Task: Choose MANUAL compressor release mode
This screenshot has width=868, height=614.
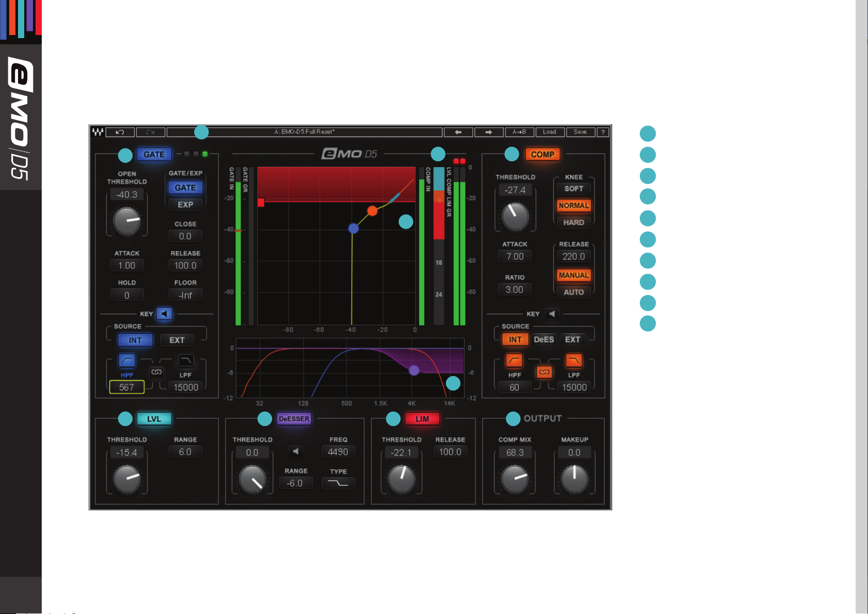Action: tap(574, 275)
